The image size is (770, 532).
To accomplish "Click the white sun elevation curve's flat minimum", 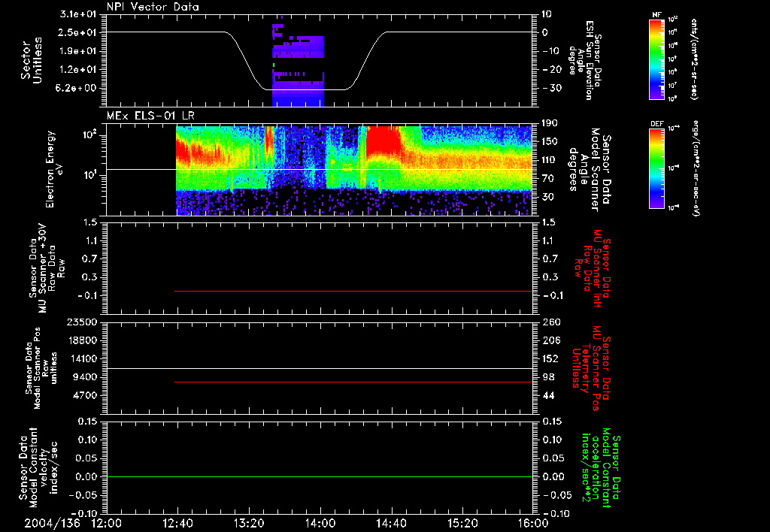I will (305, 90).
